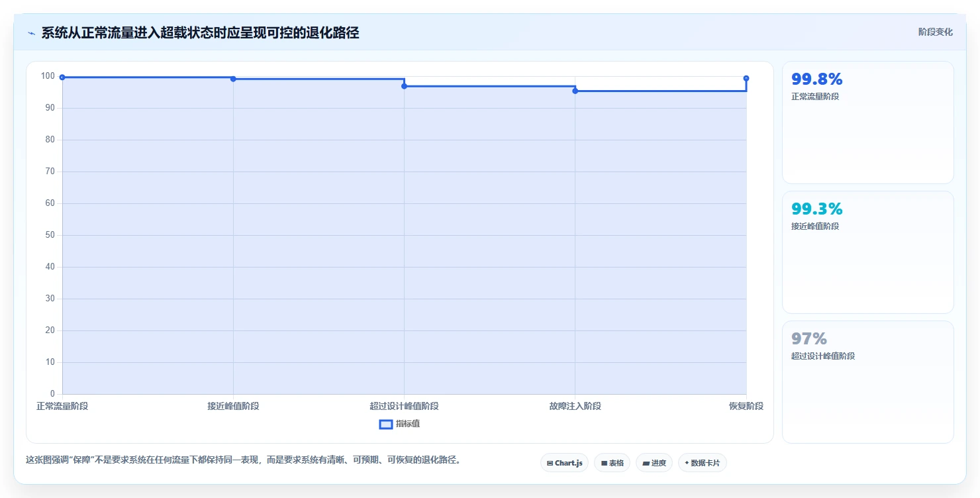
Task: Click the lightning icon beside the chart title
Action: click(31, 33)
